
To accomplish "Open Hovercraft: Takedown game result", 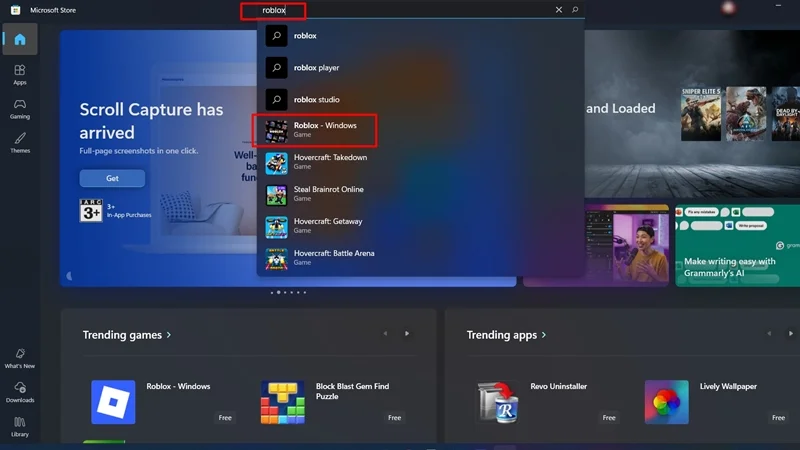I will (420, 163).
